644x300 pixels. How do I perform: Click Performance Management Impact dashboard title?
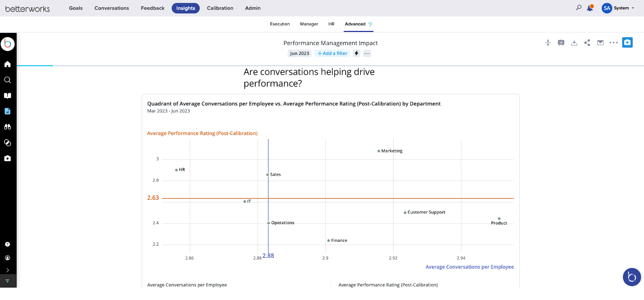(x=330, y=43)
